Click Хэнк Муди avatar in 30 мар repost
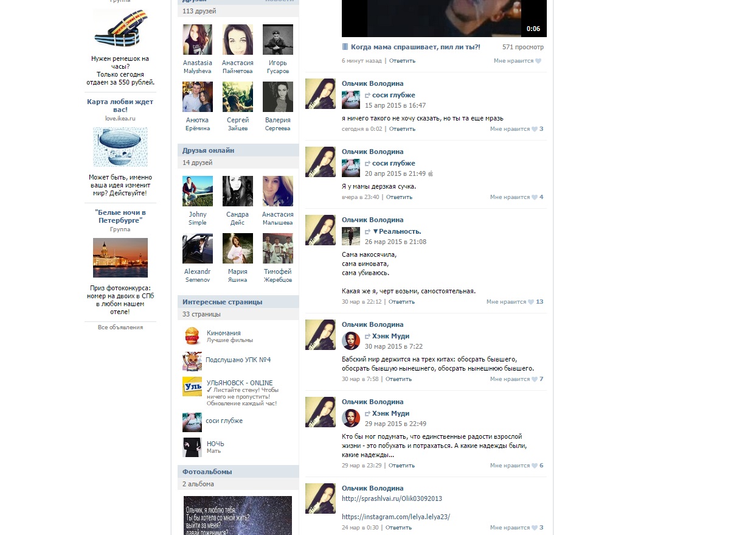This screenshot has width=756, height=535. 351,341
